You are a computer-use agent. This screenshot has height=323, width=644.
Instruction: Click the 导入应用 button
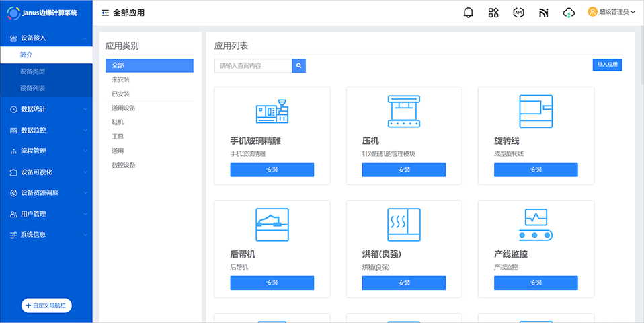coord(607,65)
